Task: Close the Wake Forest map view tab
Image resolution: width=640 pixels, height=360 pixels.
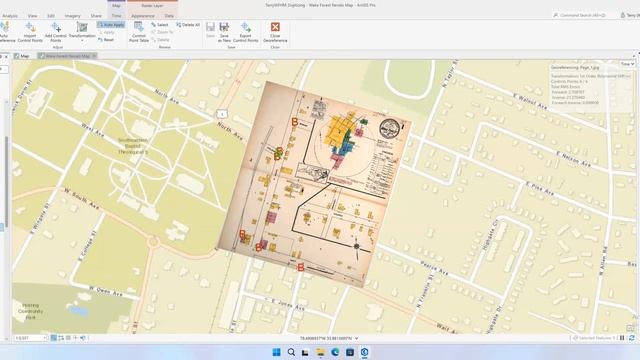Action: pos(94,56)
